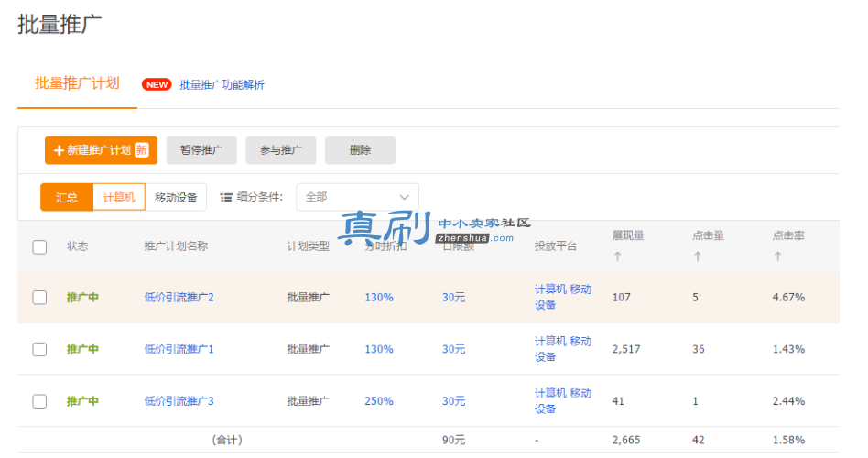Click total 90元 in summary row
868x458 pixels.
click(453, 441)
